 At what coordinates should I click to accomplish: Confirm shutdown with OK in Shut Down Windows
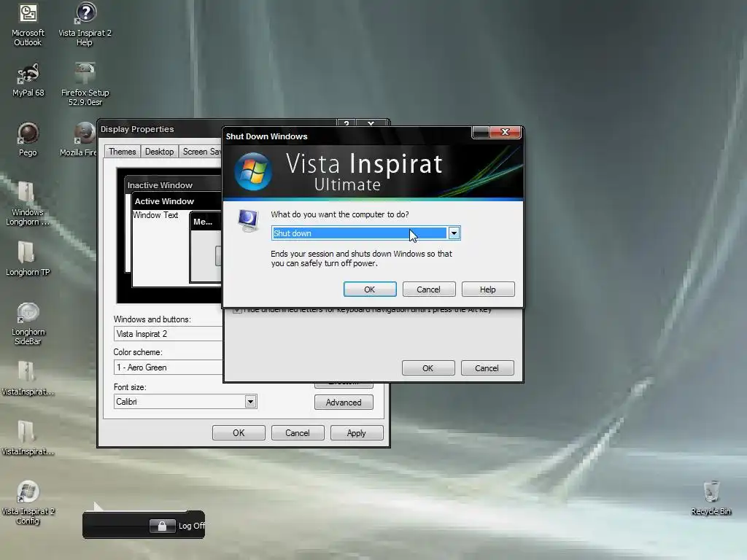(370, 289)
